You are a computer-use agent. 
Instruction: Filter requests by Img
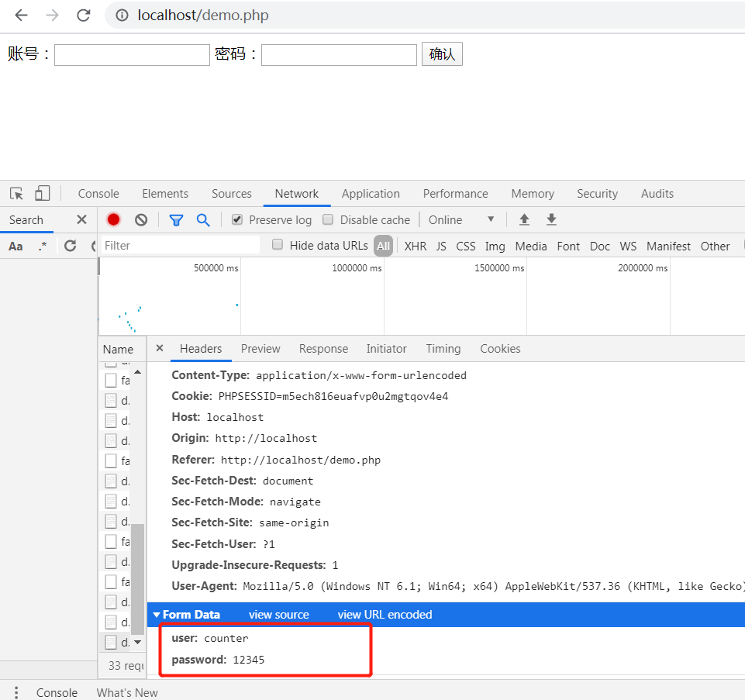tap(495, 247)
